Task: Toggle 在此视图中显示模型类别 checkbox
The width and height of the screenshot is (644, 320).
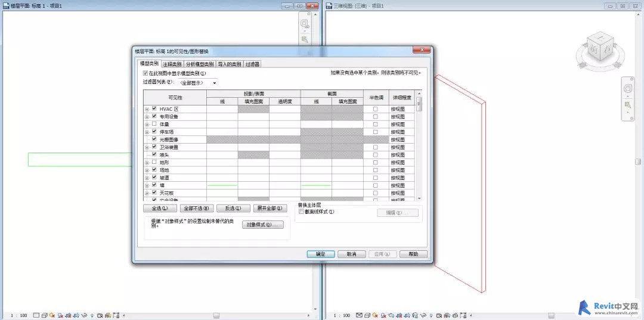Action: pos(145,73)
